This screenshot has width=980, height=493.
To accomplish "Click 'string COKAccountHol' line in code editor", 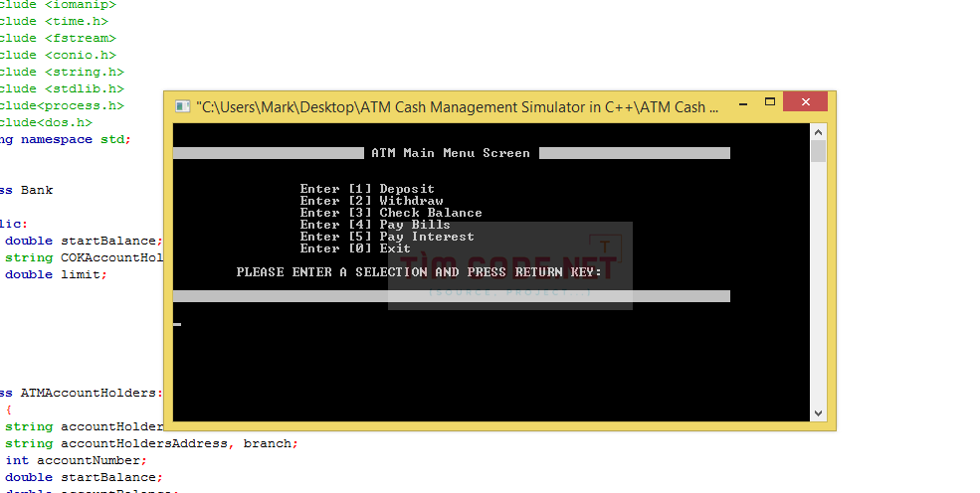I will click(x=85, y=257).
